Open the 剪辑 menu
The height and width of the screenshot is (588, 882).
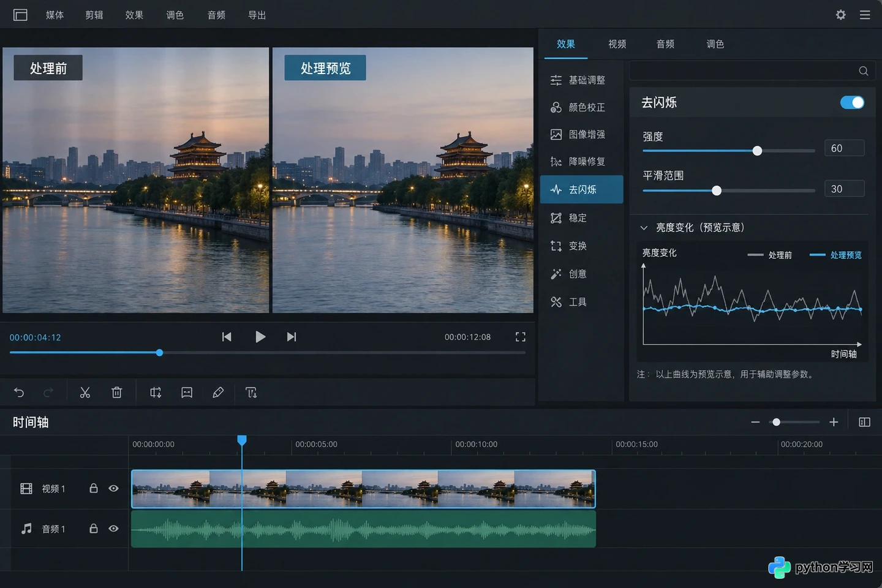(x=94, y=15)
